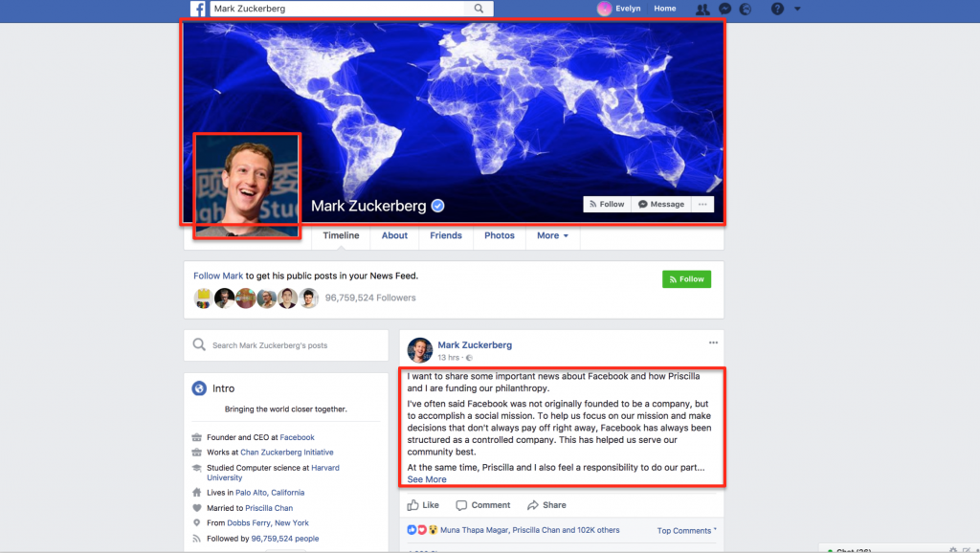This screenshot has width=980, height=553.
Task: Click the verified badge next to Mark Zuckerberg
Action: [438, 206]
